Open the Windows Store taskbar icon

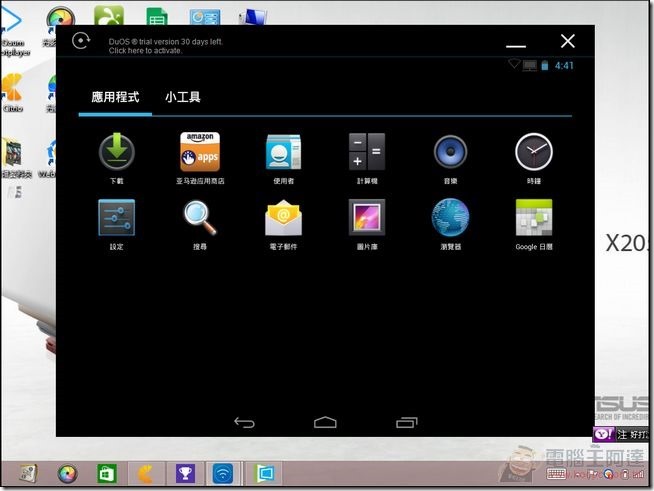[106, 473]
